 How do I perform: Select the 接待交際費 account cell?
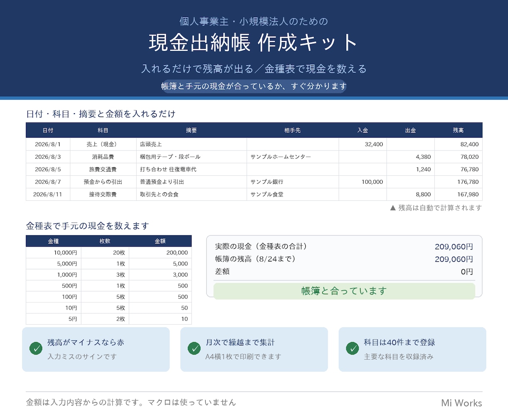tap(103, 194)
